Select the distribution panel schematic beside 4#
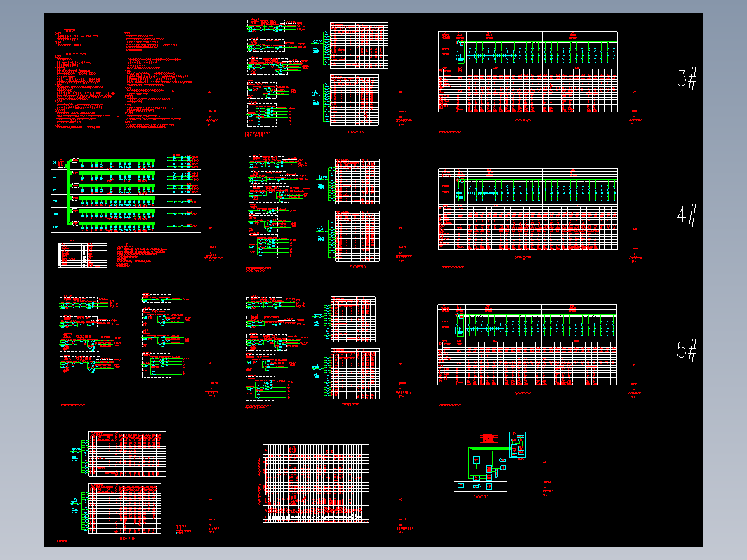Screen dimensions: 747x560 [x=528, y=209]
